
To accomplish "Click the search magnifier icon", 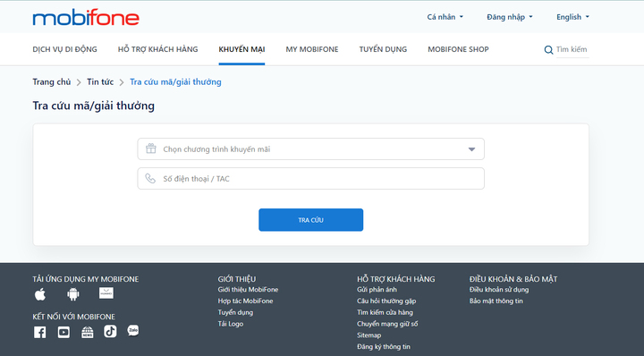I will (548, 50).
